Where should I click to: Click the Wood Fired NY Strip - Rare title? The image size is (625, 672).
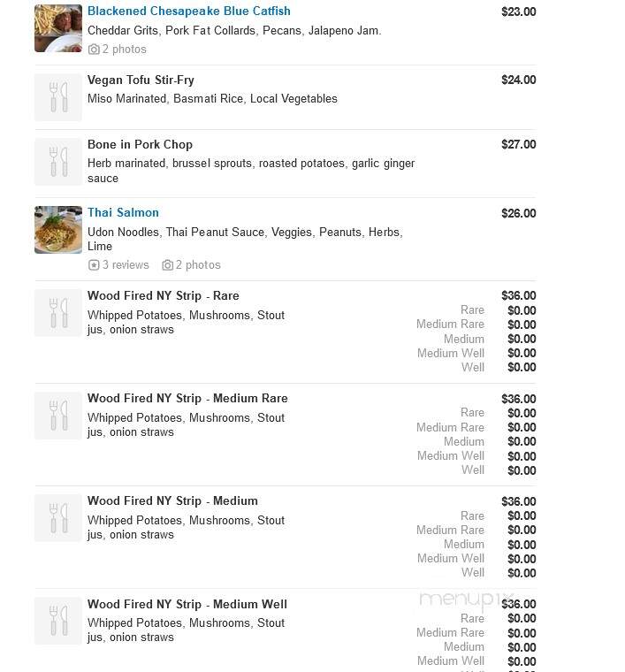click(x=164, y=295)
